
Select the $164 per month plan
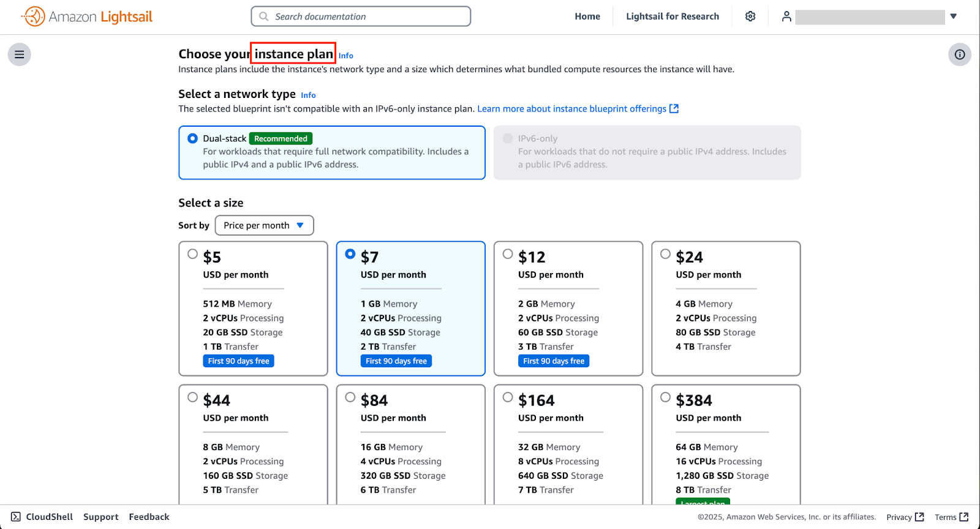(x=508, y=397)
